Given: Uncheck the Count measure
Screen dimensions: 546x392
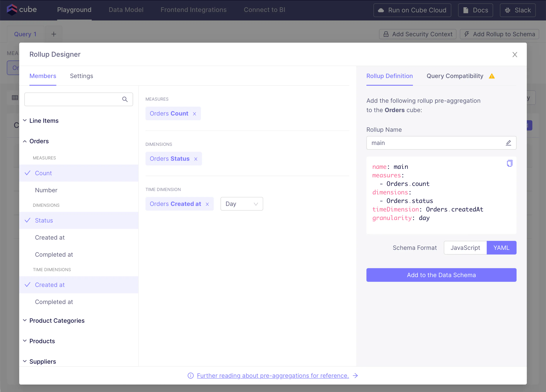Looking at the screenshot, I should [43, 173].
